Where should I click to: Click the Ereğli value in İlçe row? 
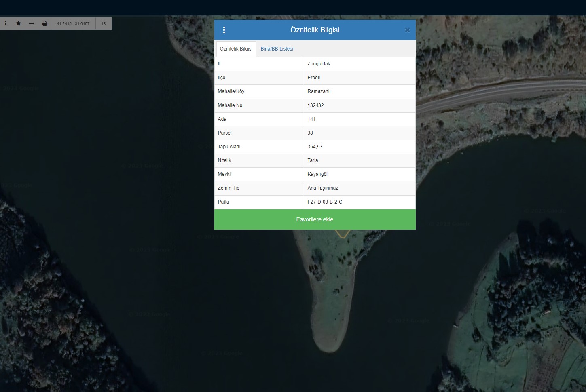313,78
